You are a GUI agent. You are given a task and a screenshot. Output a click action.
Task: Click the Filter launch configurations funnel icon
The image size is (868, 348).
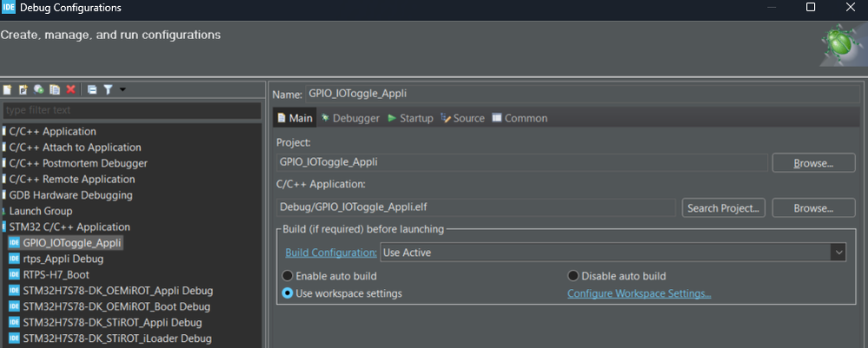(108, 89)
